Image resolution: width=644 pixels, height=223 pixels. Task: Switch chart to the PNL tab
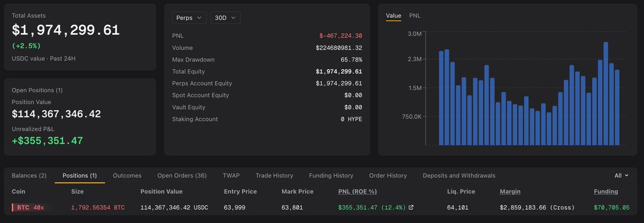pos(415,16)
